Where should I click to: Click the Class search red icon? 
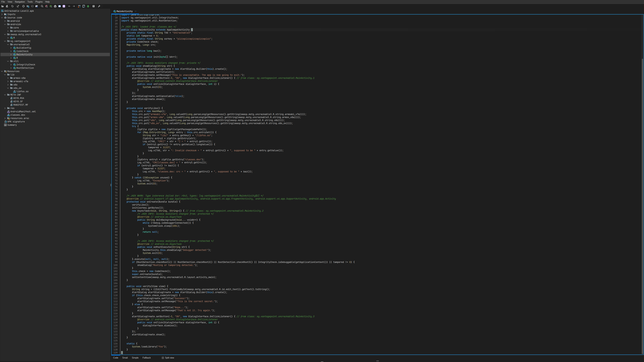pyautogui.click(x=46, y=6)
